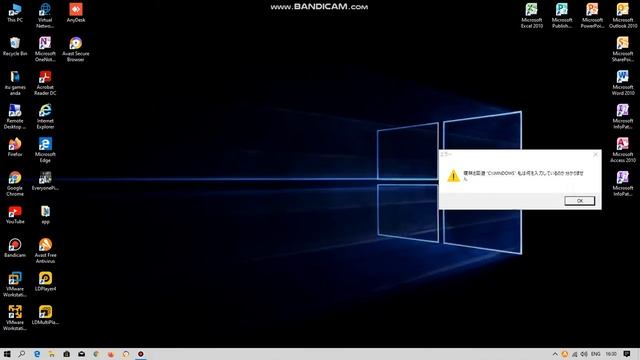Select the Microsoft PowerPoint shortcut
This screenshot has height=360, width=640.
[x=592, y=16]
